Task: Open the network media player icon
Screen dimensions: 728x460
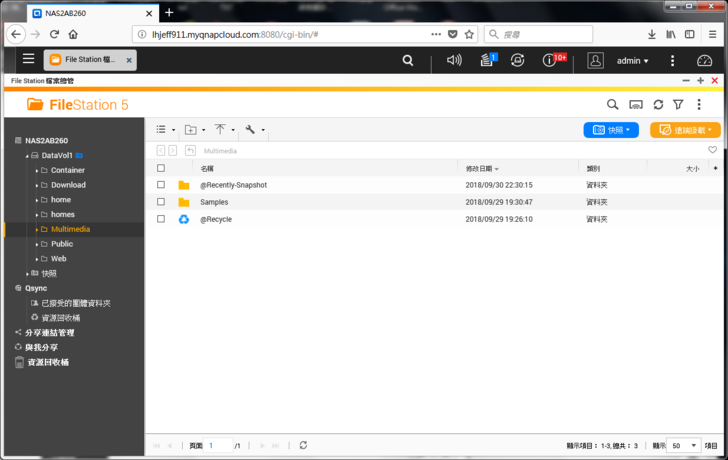Action: (x=635, y=104)
